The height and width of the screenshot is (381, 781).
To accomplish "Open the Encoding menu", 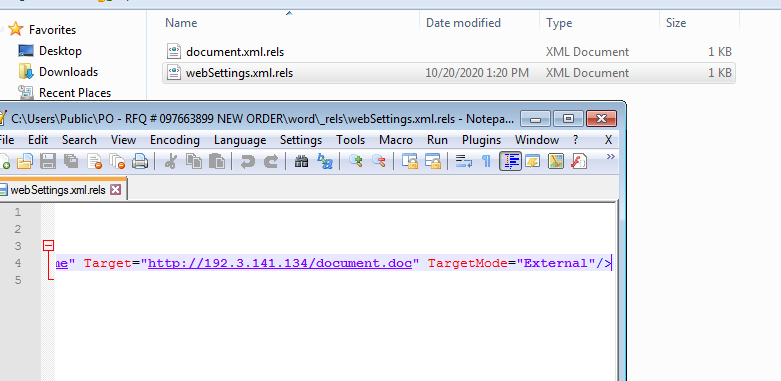I will [175, 140].
